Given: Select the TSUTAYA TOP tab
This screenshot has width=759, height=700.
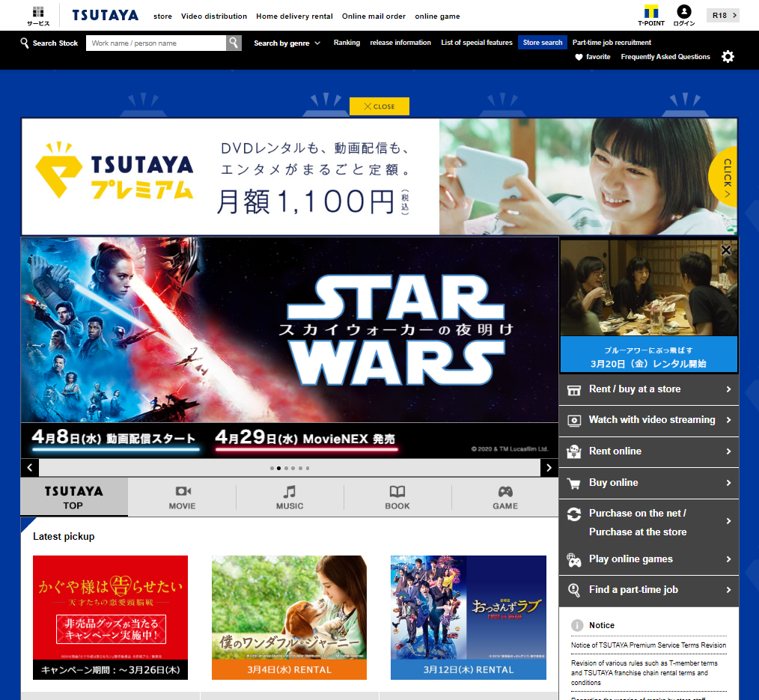Looking at the screenshot, I should [74, 497].
